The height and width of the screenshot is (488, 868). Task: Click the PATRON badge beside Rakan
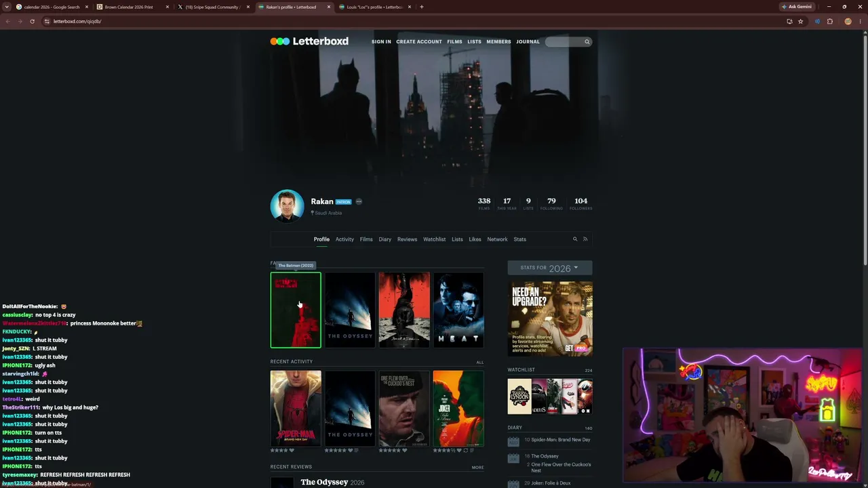point(343,202)
